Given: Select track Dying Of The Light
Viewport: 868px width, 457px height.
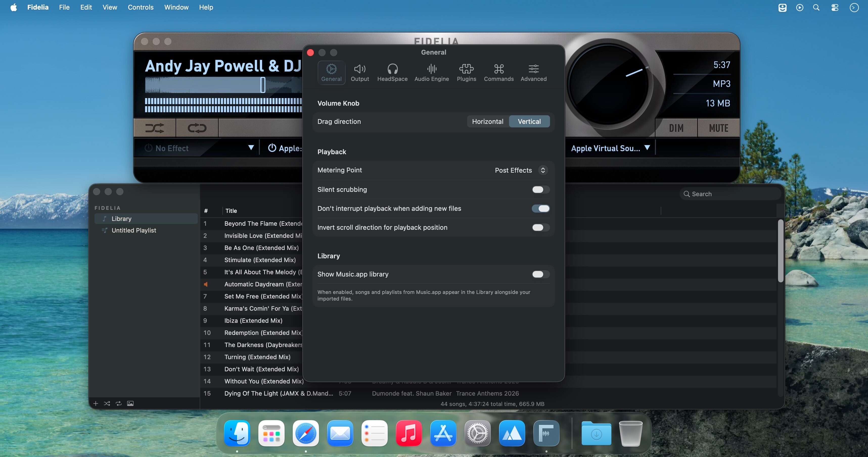Looking at the screenshot, I should (279, 393).
